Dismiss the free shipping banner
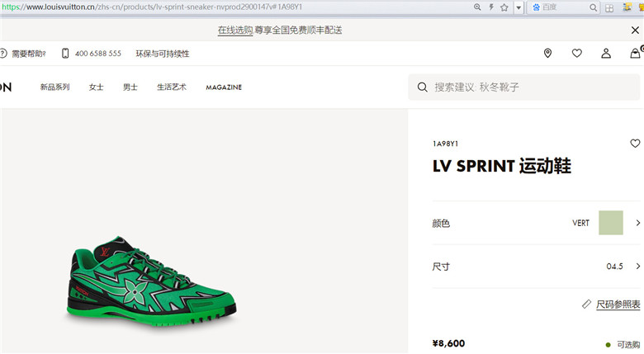Viewport: 644px width, 354px height. pyautogui.click(x=635, y=31)
